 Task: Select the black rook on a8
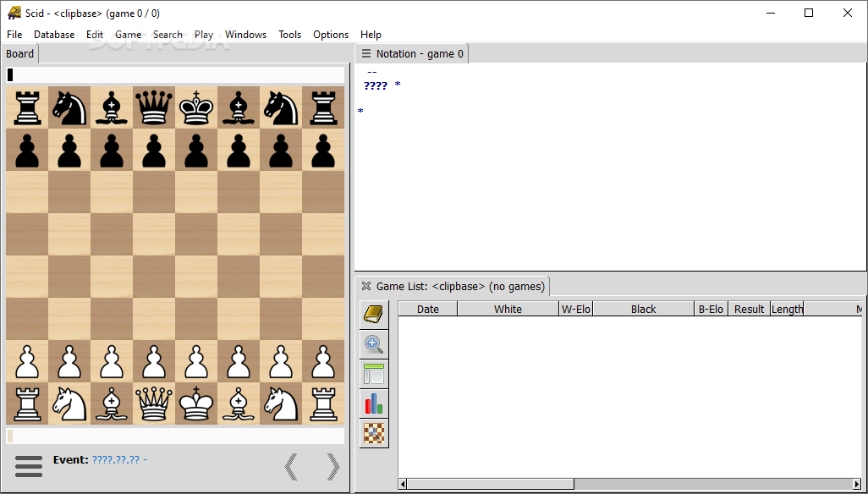coord(26,107)
